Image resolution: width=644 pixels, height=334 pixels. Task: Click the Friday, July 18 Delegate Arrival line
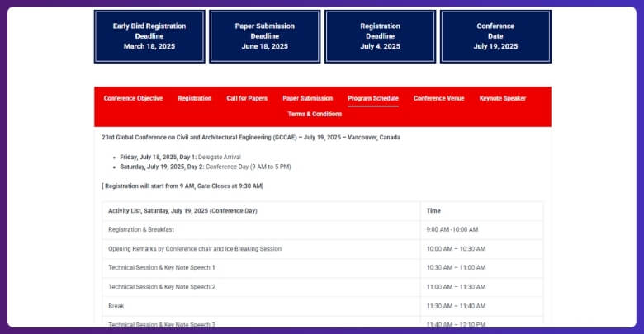180,158
